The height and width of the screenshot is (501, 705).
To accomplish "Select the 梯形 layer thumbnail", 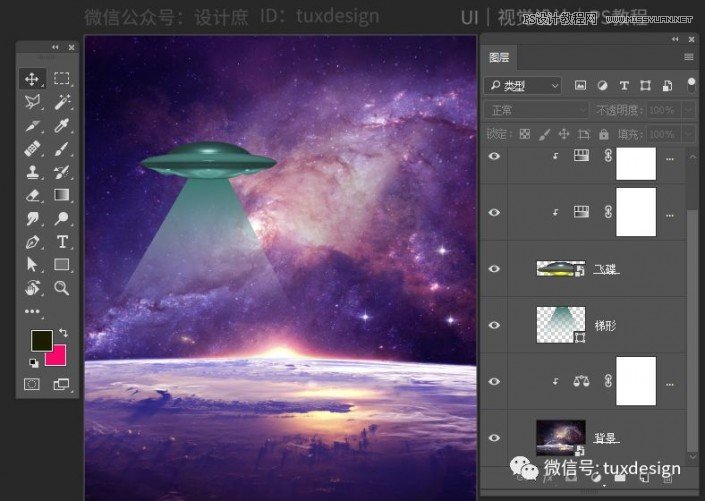I will tap(561, 325).
